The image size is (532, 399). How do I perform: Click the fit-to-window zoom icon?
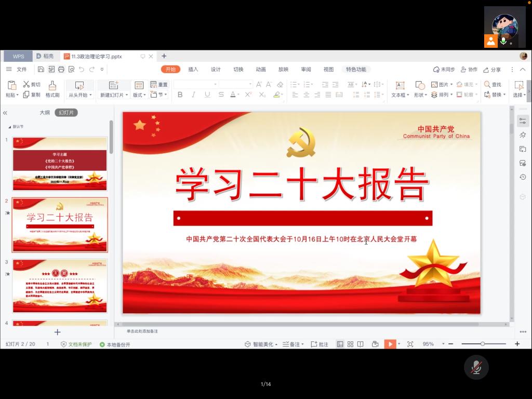(x=410, y=344)
